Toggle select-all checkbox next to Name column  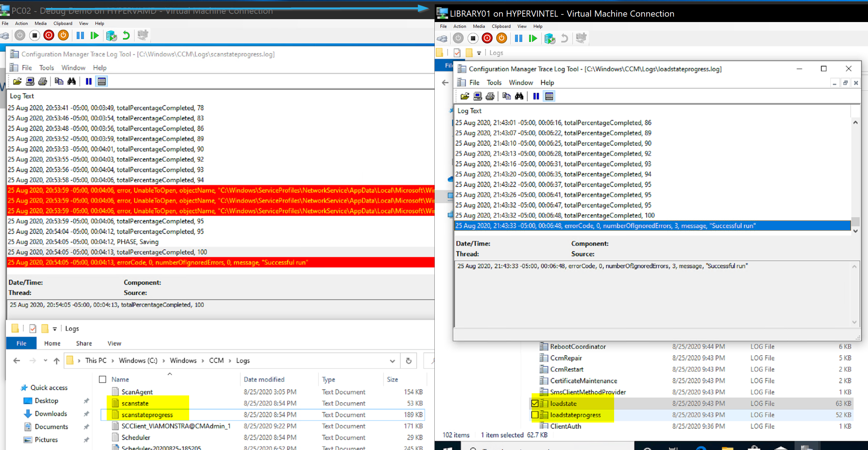(103, 379)
